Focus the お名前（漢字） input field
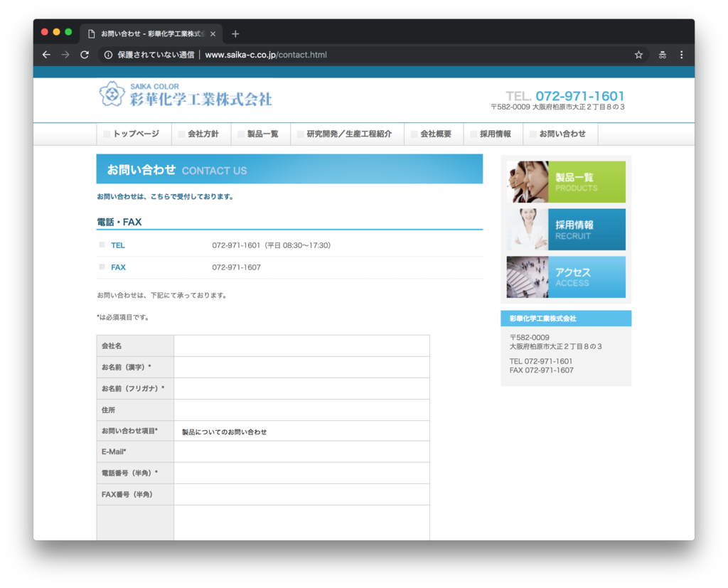Screen dimensions: 728x588 pos(301,368)
